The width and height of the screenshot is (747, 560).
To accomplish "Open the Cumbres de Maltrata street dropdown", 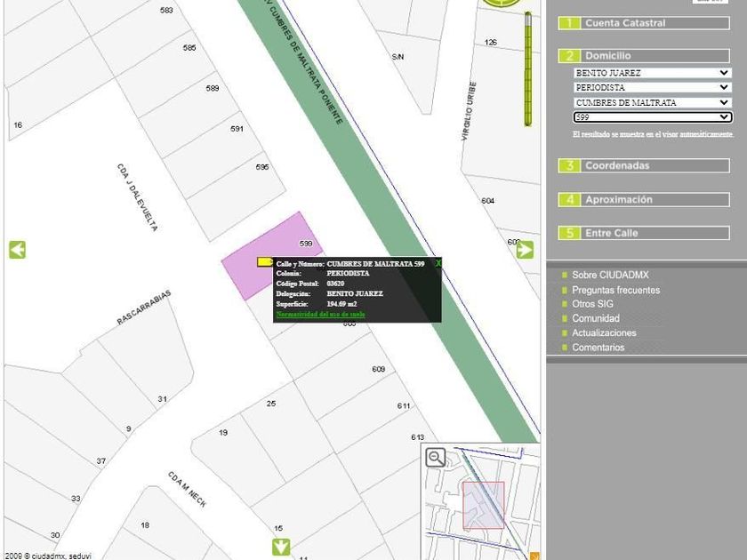I will [x=652, y=102].
